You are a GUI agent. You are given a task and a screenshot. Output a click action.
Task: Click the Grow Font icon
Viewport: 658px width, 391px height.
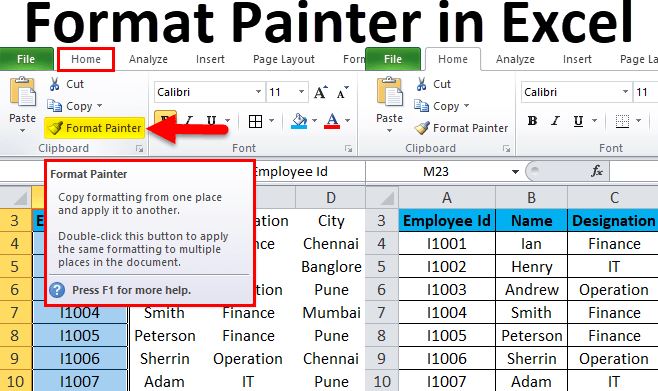click(321, 93)
